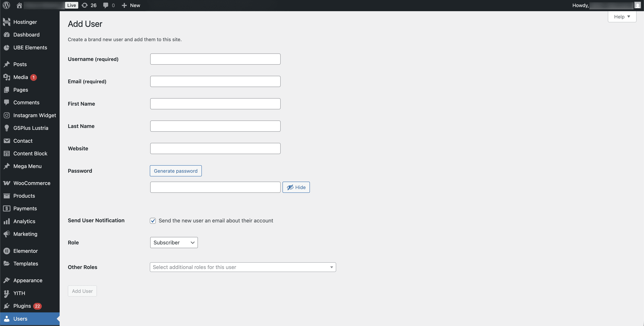Screen dimensions: 644x326
Task: Hide the password field contents
Action: click(296, 187)
